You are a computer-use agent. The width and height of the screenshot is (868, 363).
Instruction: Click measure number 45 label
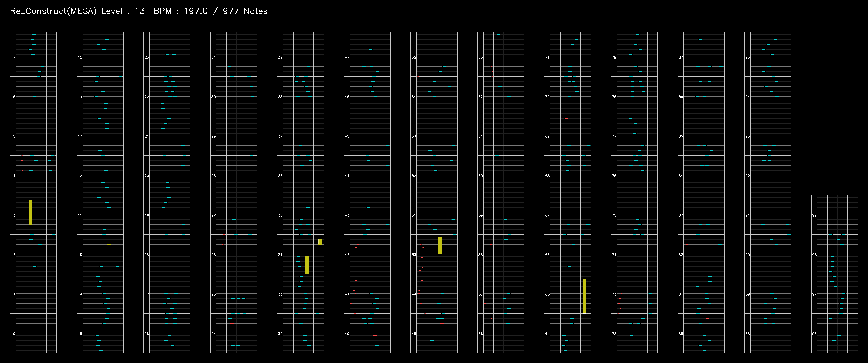point(347,136)
